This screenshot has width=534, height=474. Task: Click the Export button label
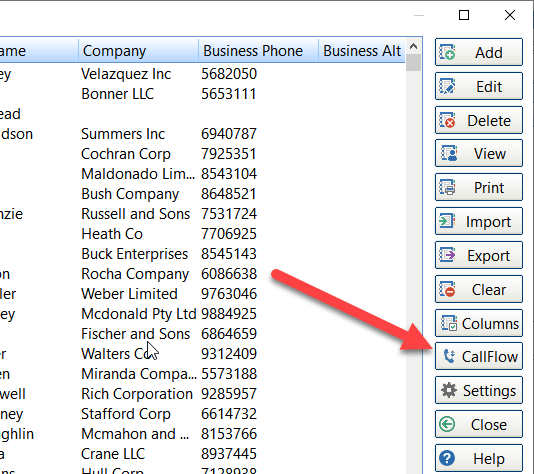coord(488,256)
